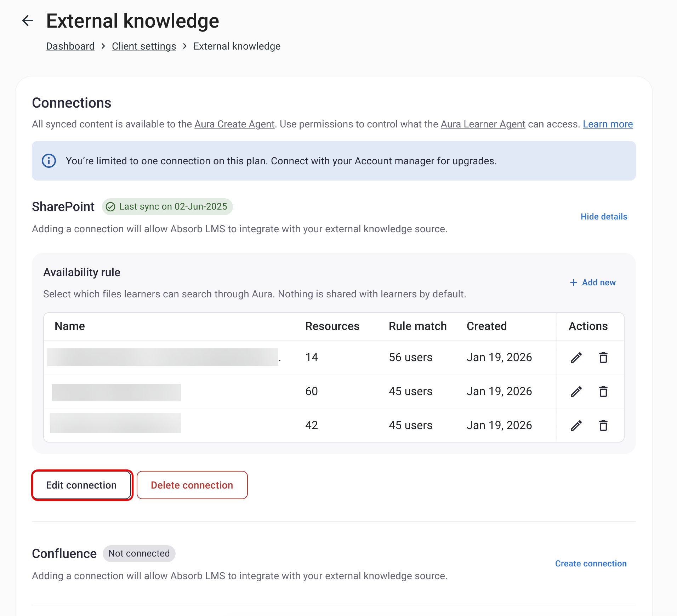Click the Last sync on 02-Jun-2025 badge
677x616 pixels.
tap(167, 207)
